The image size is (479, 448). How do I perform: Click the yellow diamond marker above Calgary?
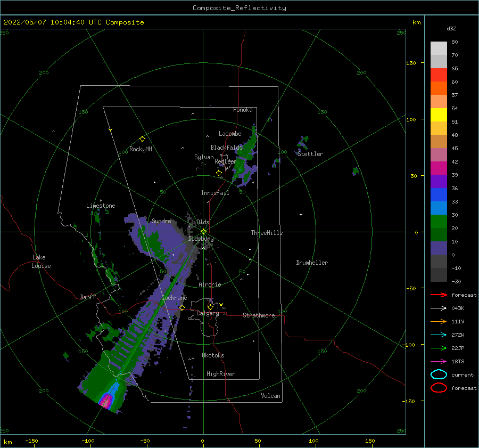(x=210, y=307)
